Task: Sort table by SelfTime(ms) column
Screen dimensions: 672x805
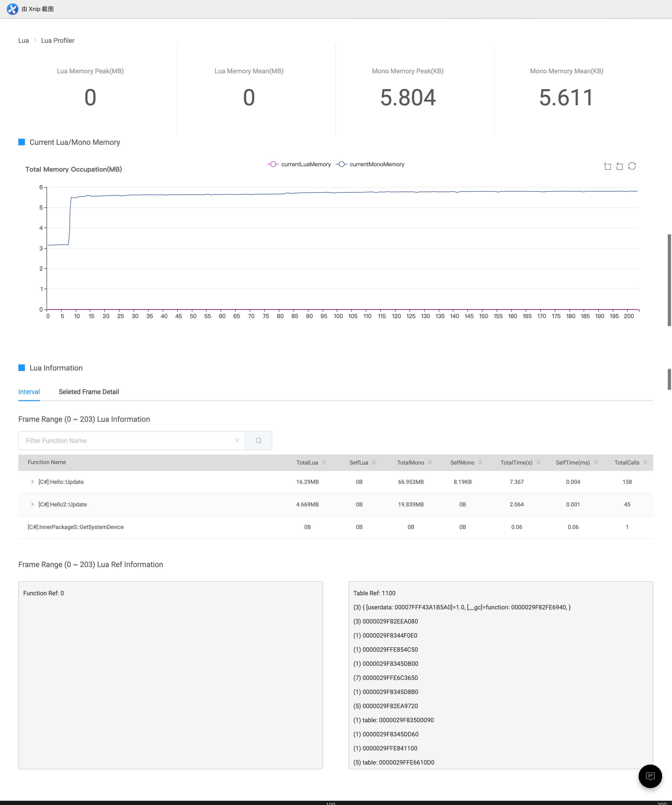Action: (596, 462)
